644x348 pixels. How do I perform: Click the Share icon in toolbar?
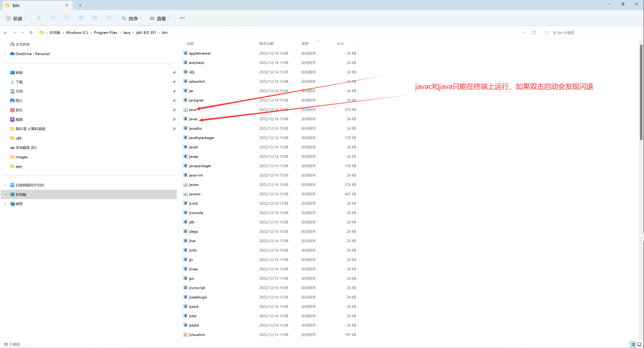pyautogui.click(x=95, y=18)
